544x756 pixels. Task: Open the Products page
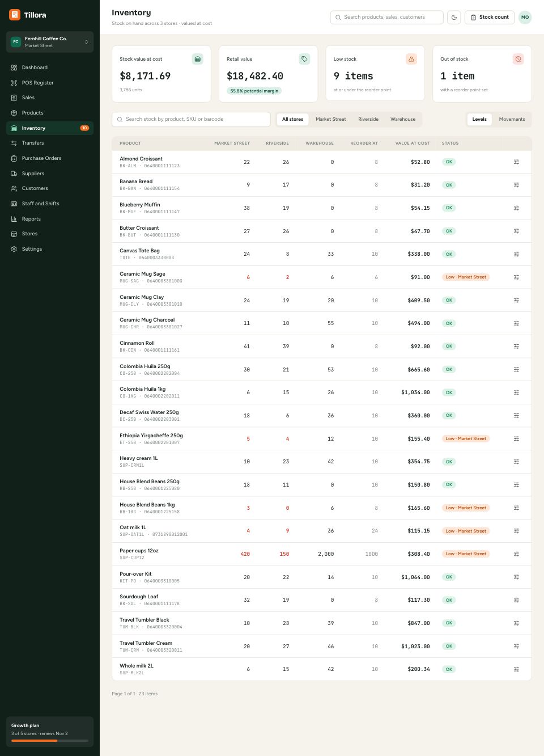pyautogui.click(x=50, y=113)
